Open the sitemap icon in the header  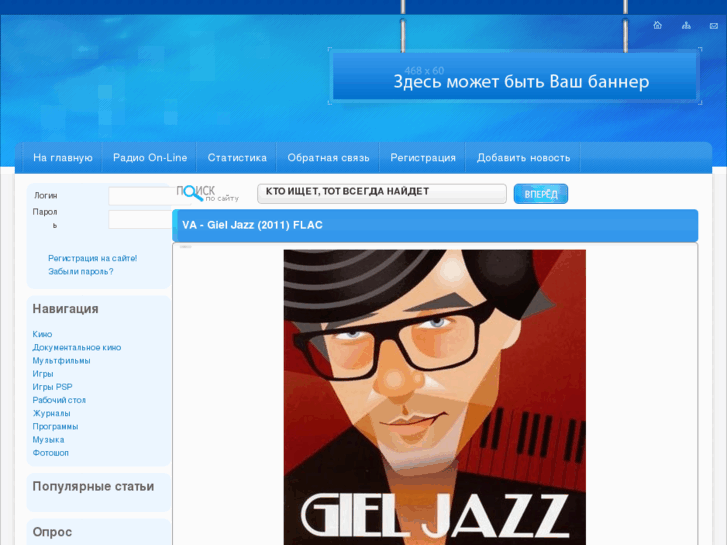(686, 25)
